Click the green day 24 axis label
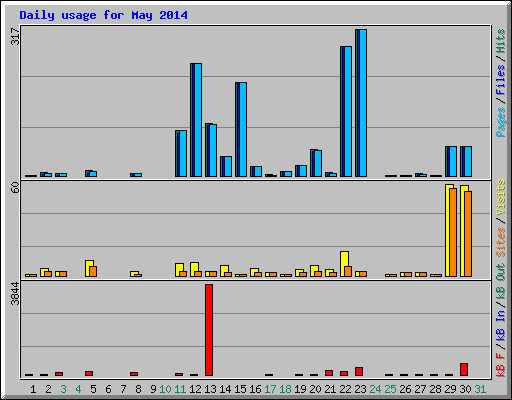Viewport: 512px width, 400px height. 375,389
